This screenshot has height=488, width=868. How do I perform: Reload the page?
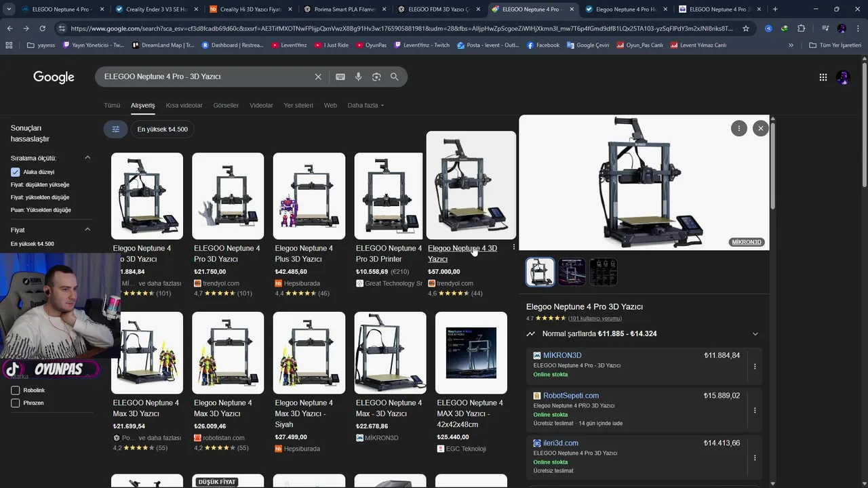click(42, 28)
